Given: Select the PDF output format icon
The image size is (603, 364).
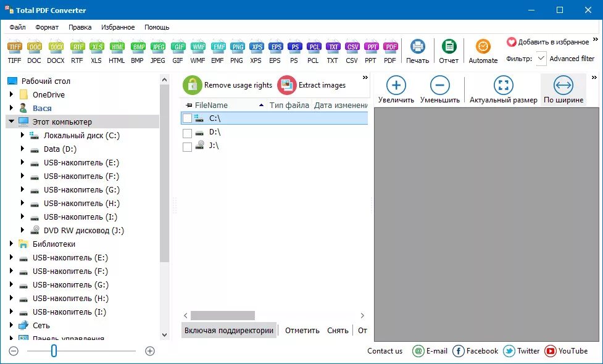Looking at the screenshot, I should tap(390, 47).
